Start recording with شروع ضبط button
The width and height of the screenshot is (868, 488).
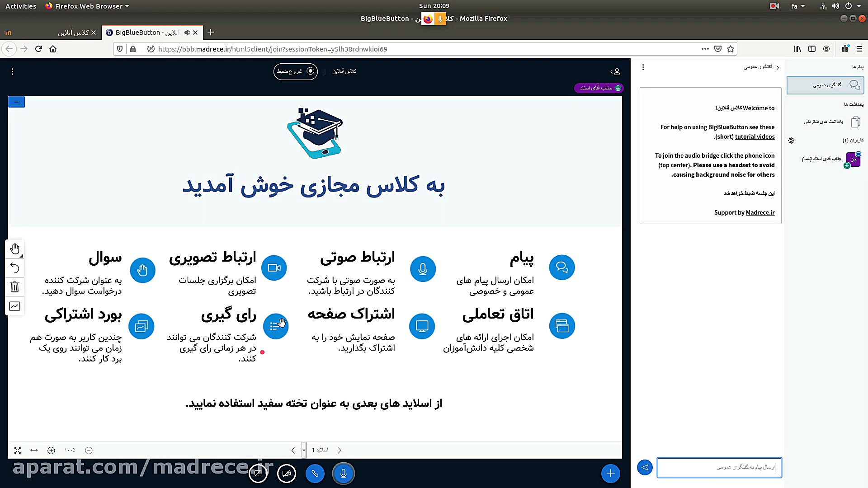pyautogui.click(x=296, y=71)
